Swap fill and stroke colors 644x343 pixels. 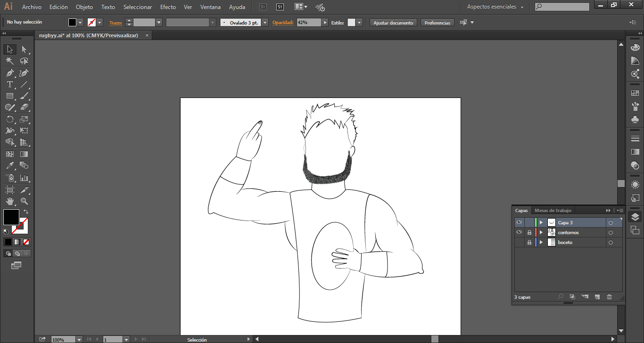pyautogui.click(x=26, y=212)
